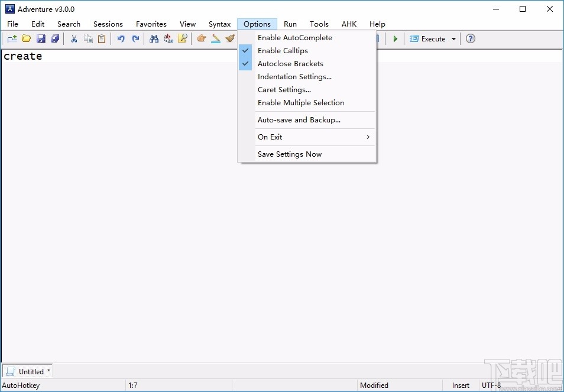Click the Find binoculars icon
This screenshot has width=564, height=392.
154,38
